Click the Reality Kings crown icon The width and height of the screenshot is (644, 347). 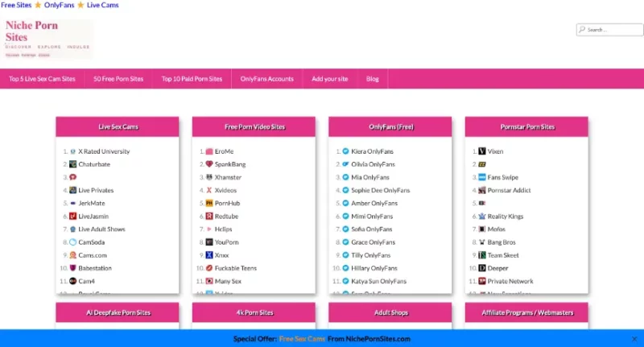[481, 216]
